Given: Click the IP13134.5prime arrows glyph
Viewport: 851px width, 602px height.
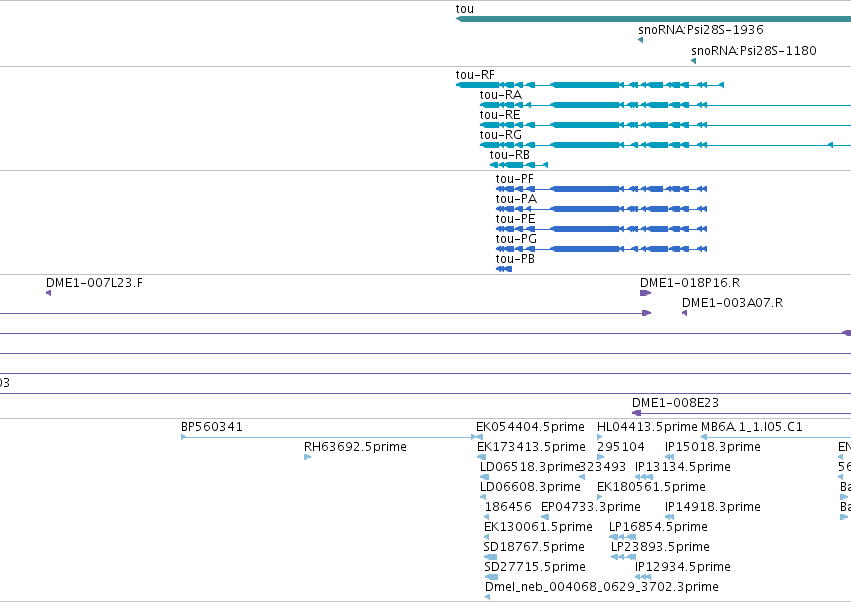Looking at the screenshot, I should click(644, 477).
